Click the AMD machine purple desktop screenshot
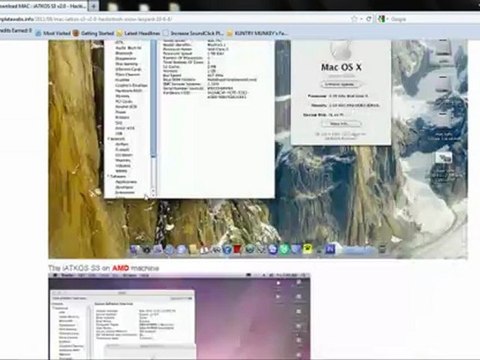Screen dimensions: 480x360 [179, 316]
